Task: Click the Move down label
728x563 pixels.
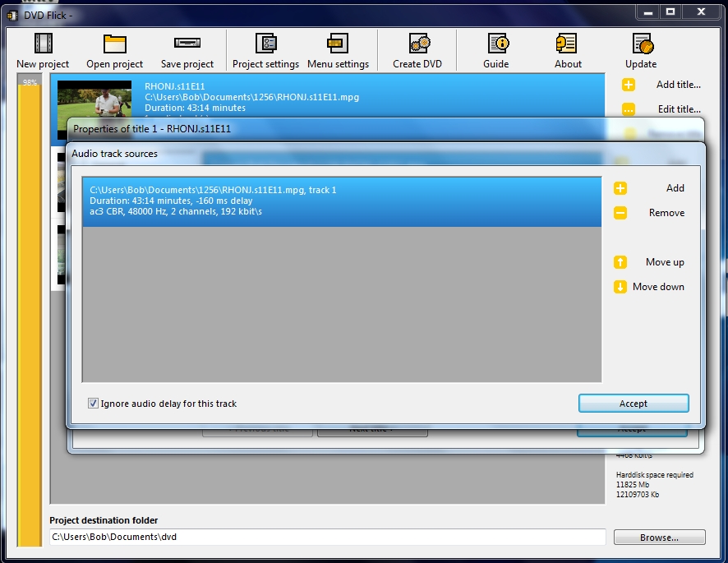Action: (658, 287)
